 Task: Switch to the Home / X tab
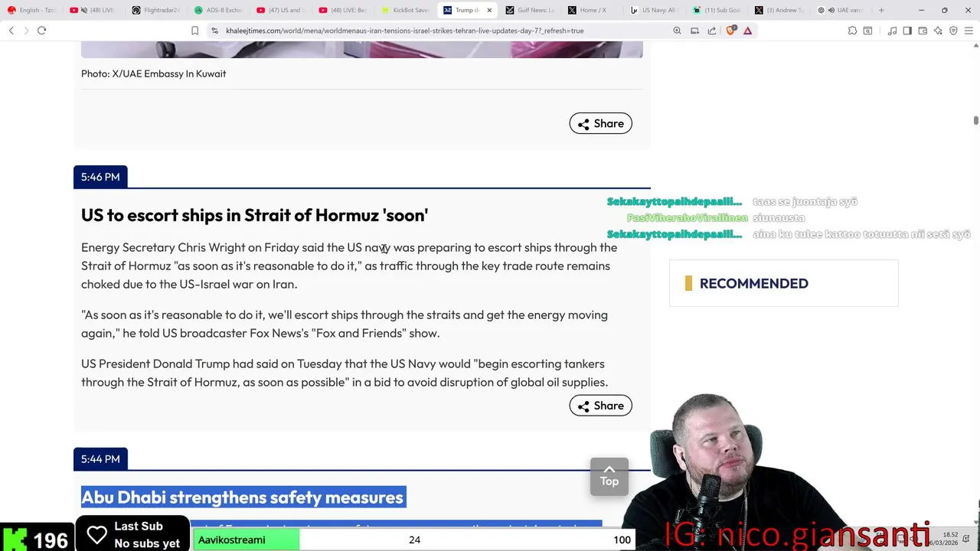pos(592,10)
